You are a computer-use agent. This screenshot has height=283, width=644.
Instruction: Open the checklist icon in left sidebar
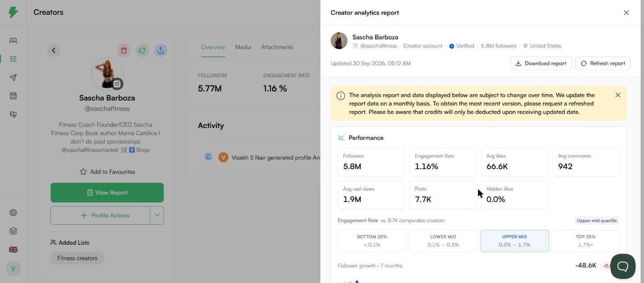pos(13,59)
